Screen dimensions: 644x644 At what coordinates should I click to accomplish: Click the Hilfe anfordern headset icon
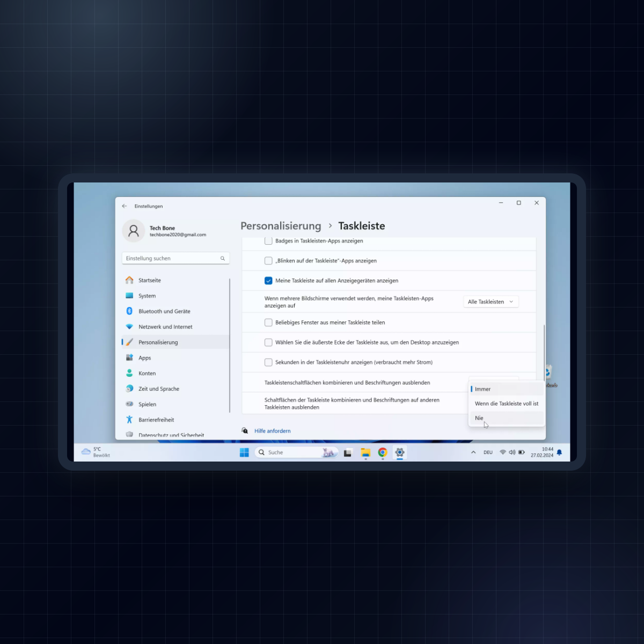[245, 430]
